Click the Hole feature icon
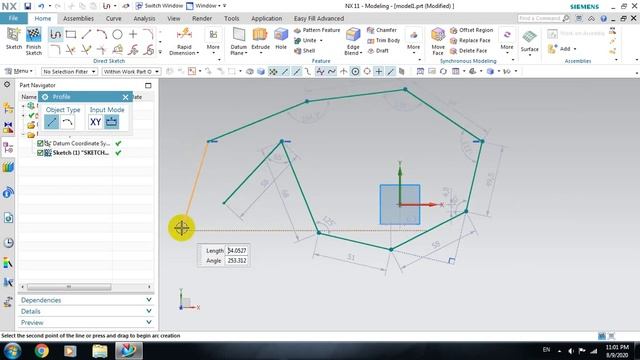The height and width of the screenshot is (360, 640). [281, 35]
